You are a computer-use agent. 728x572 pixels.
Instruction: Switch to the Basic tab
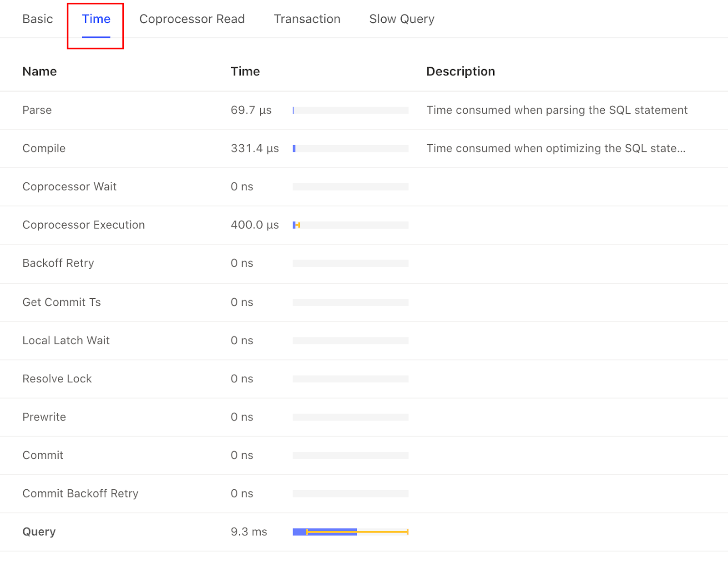(x=38, y=19)
